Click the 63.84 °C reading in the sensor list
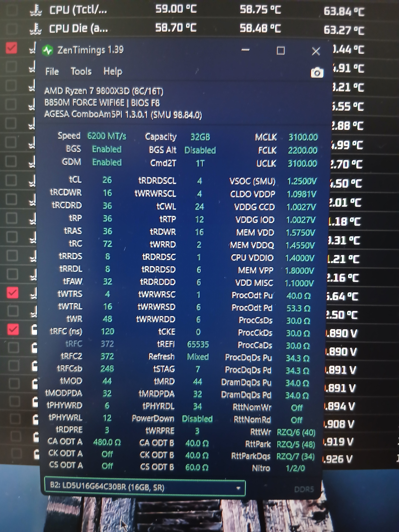399x532 pixels. coord(344,11)
